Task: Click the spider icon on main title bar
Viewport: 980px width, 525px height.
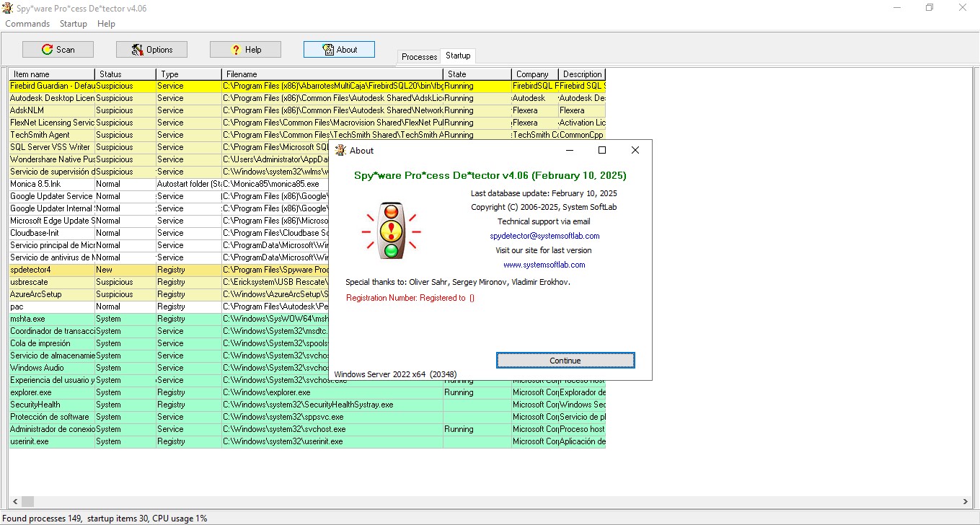Action: click(x=8, y=7)
